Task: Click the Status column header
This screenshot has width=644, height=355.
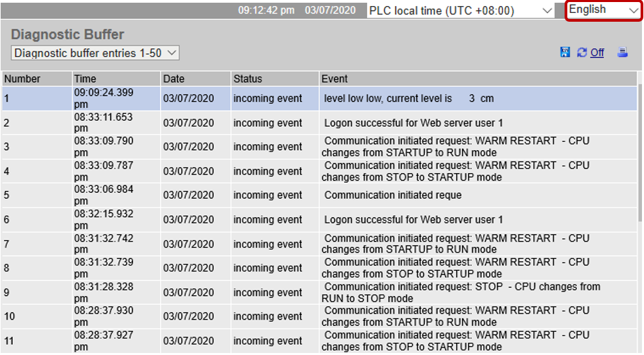Action: coord(275,79)
